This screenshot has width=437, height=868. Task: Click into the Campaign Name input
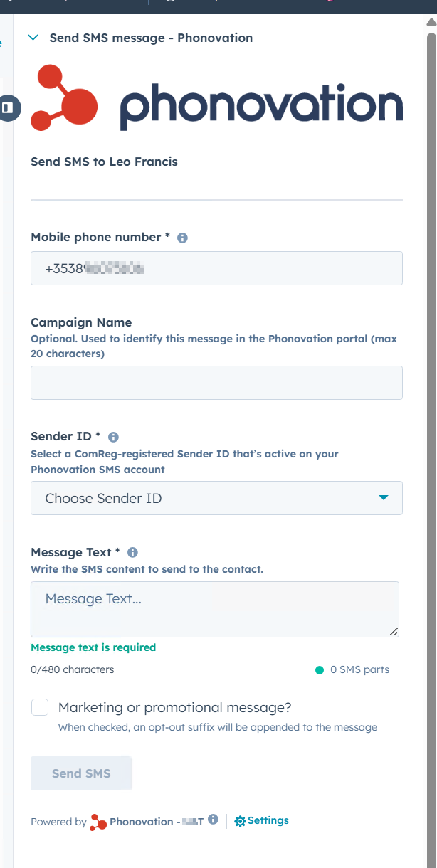click(216, 383)
